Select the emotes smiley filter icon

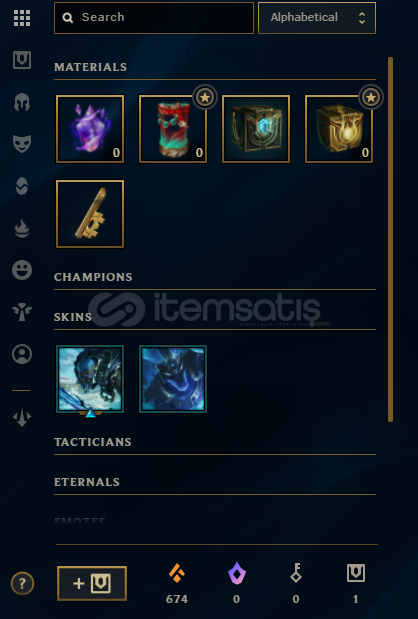point(22,270)
